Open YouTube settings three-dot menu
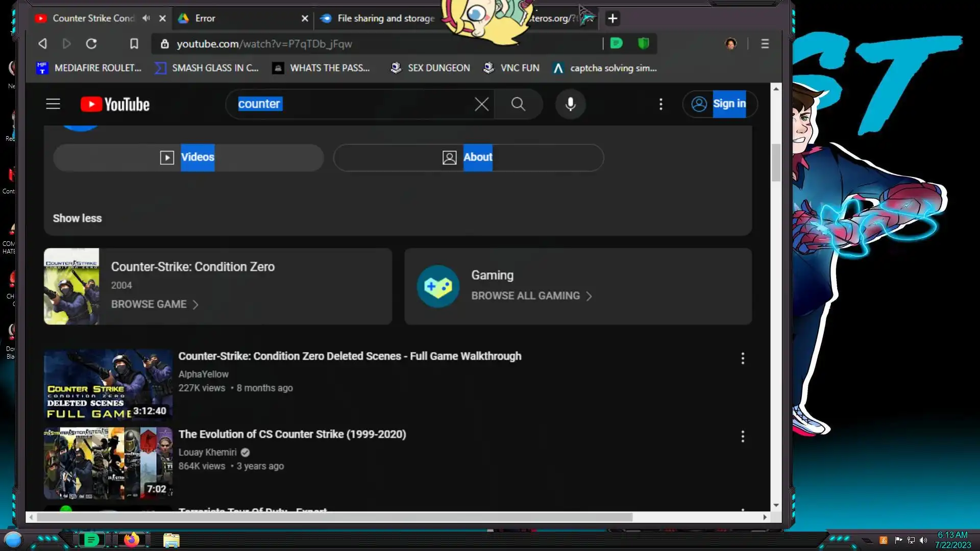 coord(660,104)
